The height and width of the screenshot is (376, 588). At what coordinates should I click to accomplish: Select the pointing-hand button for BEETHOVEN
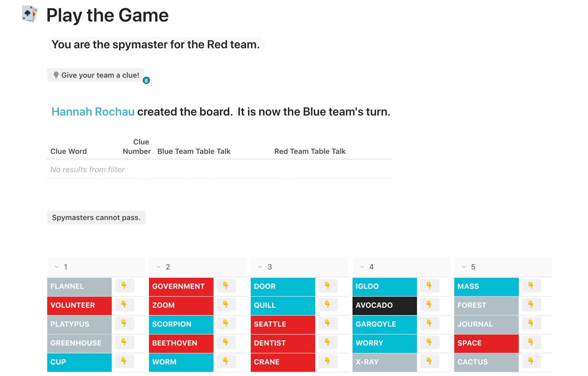226,342
